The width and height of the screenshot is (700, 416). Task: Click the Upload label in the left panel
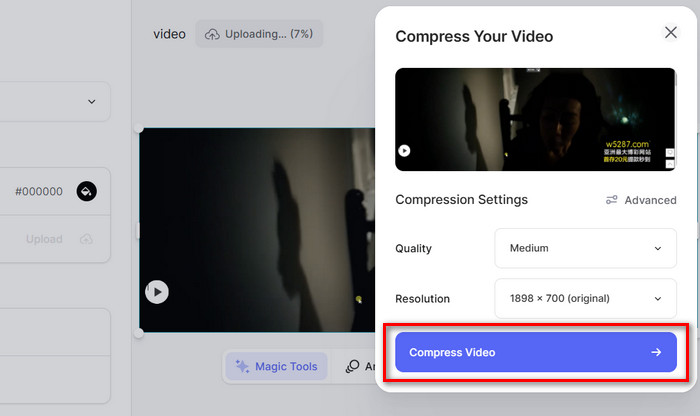coord(44,239)
